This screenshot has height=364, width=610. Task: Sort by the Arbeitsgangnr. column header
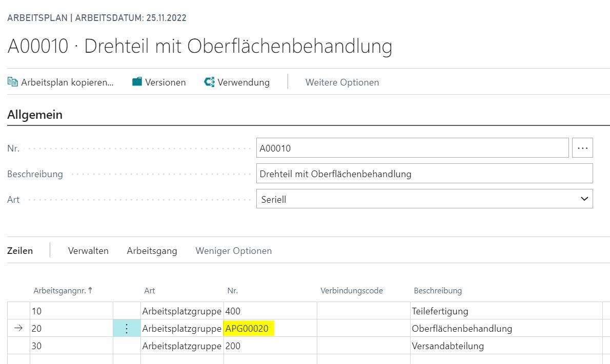(x=63, y=291)
